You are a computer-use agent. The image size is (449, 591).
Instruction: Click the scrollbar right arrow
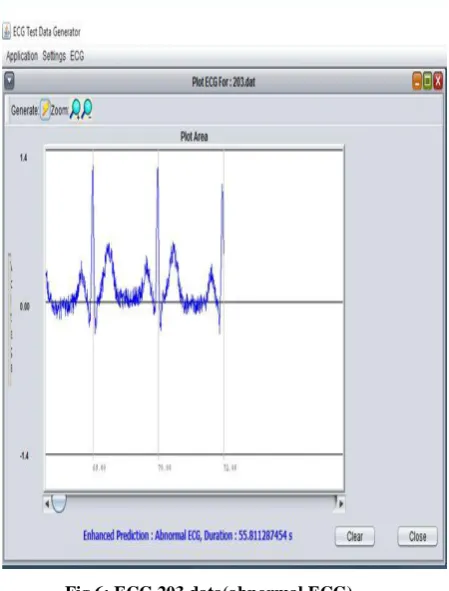341,504
